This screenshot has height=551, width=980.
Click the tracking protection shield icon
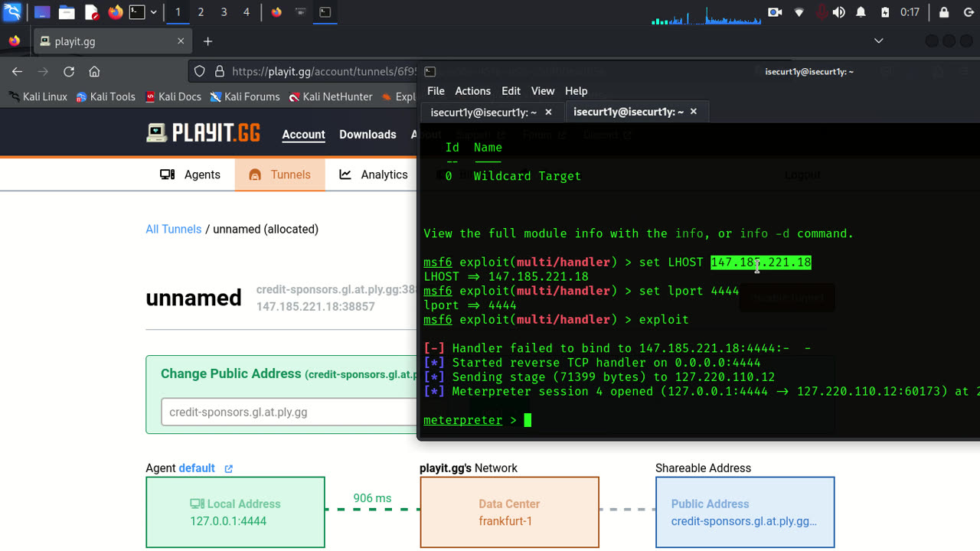pos(200,71)
